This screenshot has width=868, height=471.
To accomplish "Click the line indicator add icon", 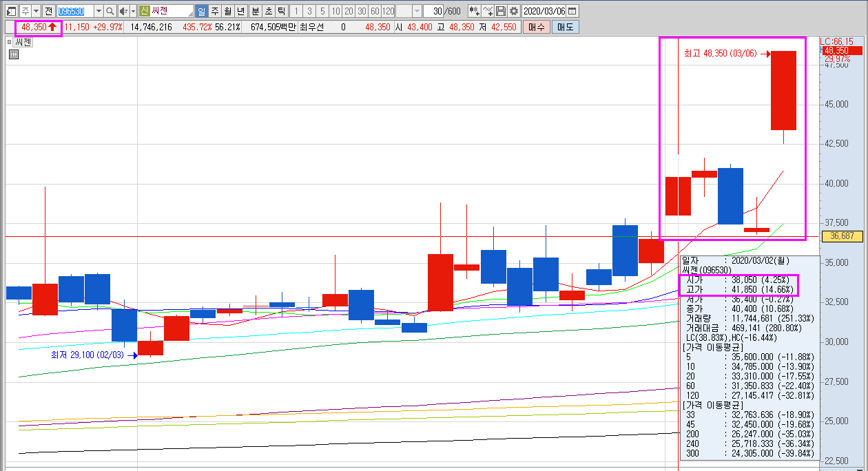I will coord(488,11).
